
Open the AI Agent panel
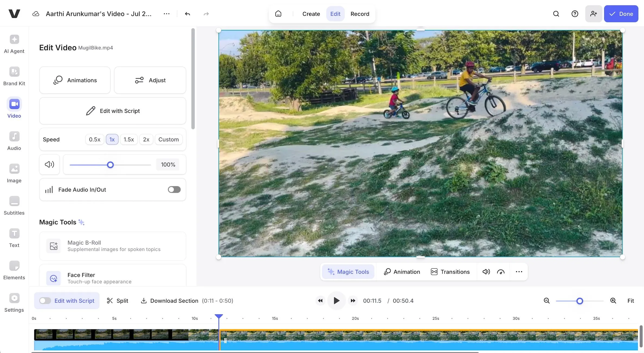click(14, 44)
